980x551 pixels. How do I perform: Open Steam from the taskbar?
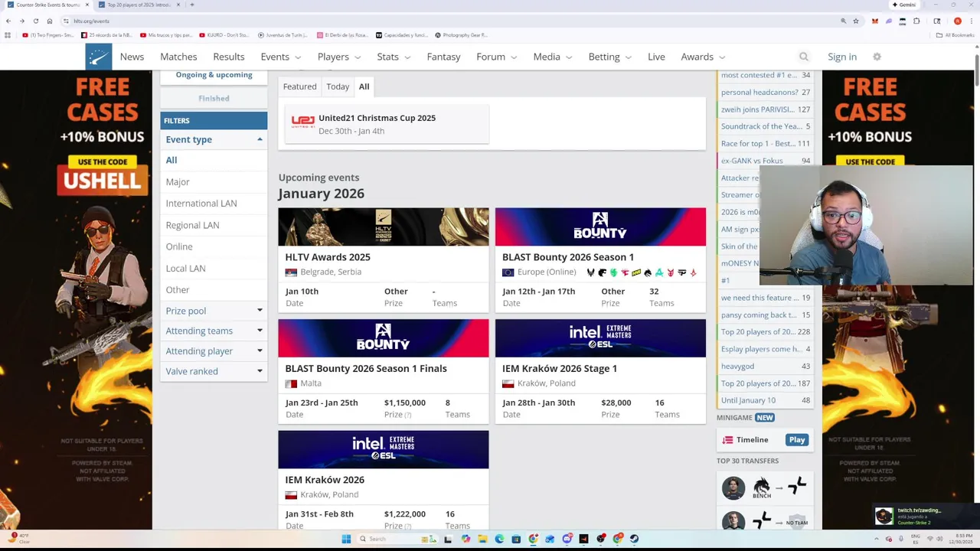[x=634, y=539]
